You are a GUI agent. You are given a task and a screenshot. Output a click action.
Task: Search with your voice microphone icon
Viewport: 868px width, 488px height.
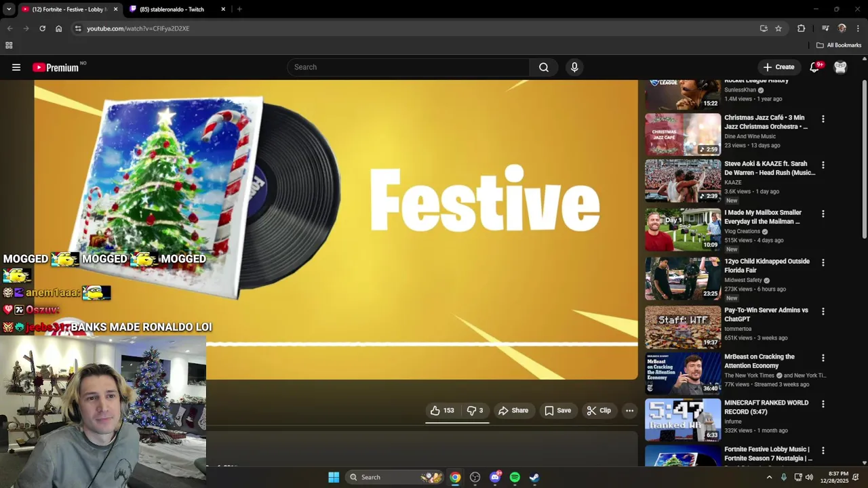coord(574,67)
